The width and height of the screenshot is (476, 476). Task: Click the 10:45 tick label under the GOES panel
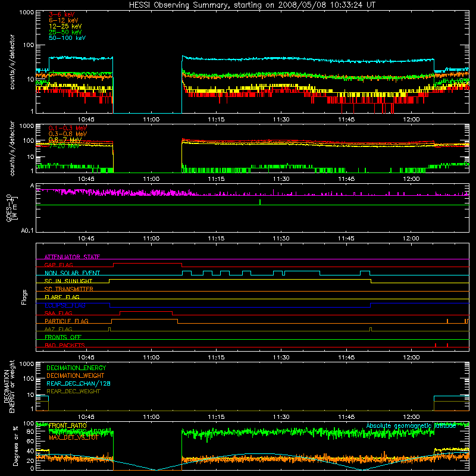coord(86,239)
